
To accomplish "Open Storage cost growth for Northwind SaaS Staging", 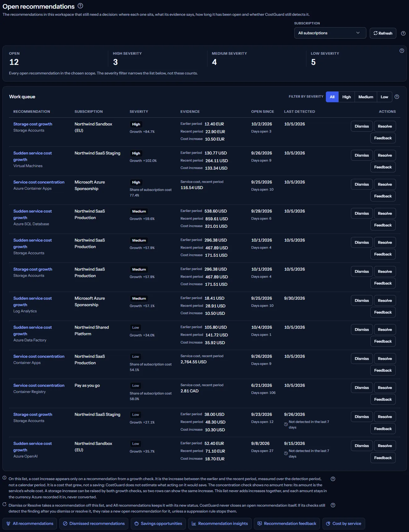I will coord(33,414).
